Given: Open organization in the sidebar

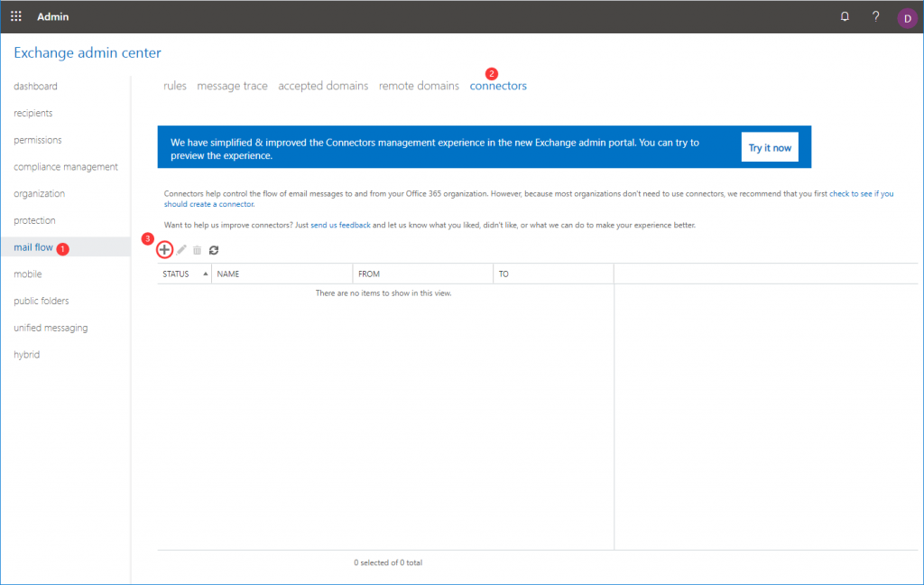Looking at the screenshot, I should pyautogui.click(x=40, y=193).
